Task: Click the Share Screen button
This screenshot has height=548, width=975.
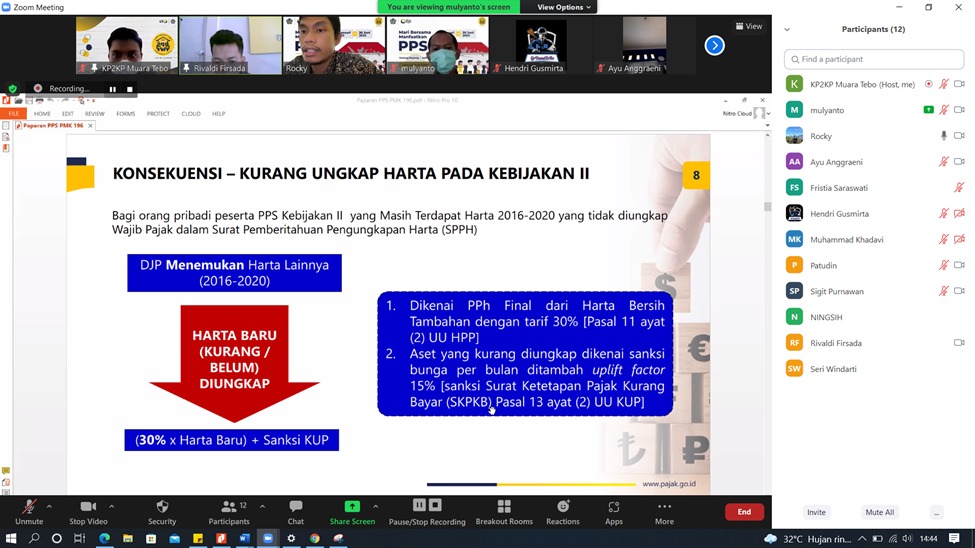Action: click(x=352, y=511)
